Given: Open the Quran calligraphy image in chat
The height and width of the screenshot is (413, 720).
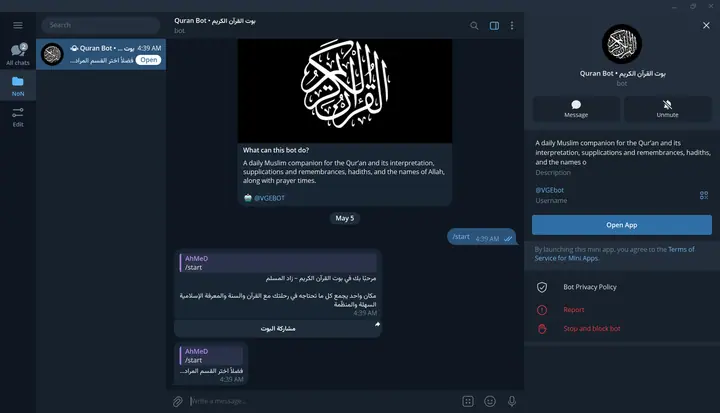Looking at the screenshot, I should pyautogui.click(x=344, y=91).
